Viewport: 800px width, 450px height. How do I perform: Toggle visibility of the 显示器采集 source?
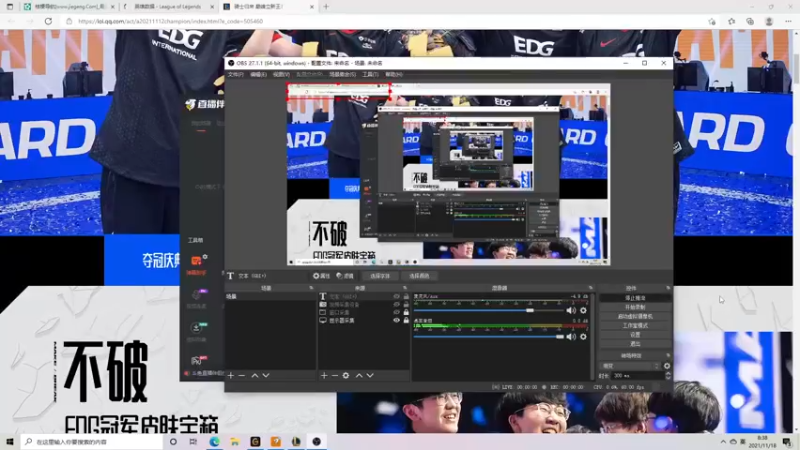(x=396, y=320)
